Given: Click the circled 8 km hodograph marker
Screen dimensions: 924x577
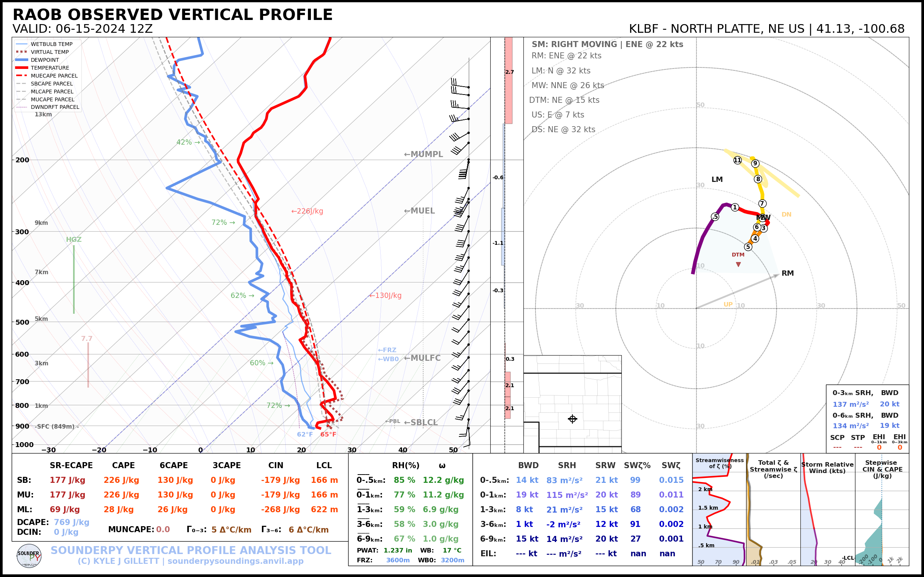Looking at the screenshot, I should (758, 179).
